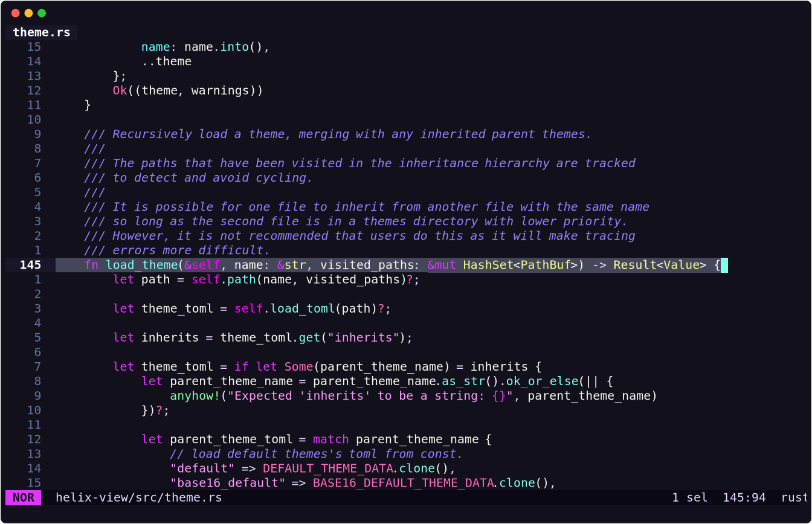812x524 pixels.
Task: Click 'Some(parent_theme_name)' pattern
Action: (366, 366)
